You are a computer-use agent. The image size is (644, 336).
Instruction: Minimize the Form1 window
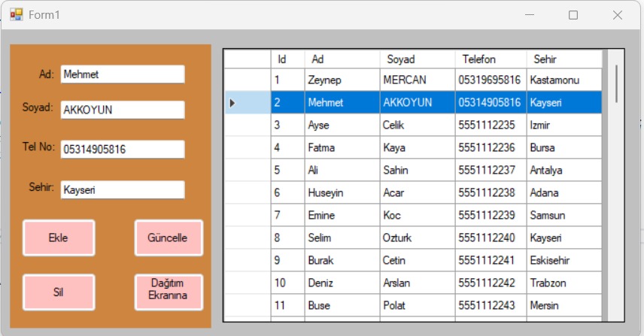point(530,15)
